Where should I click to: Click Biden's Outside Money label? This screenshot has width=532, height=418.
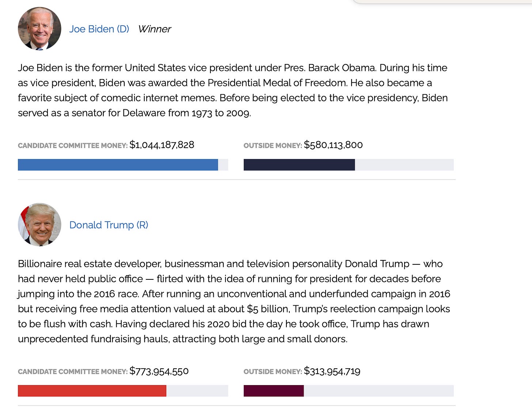tap(273, 146)
